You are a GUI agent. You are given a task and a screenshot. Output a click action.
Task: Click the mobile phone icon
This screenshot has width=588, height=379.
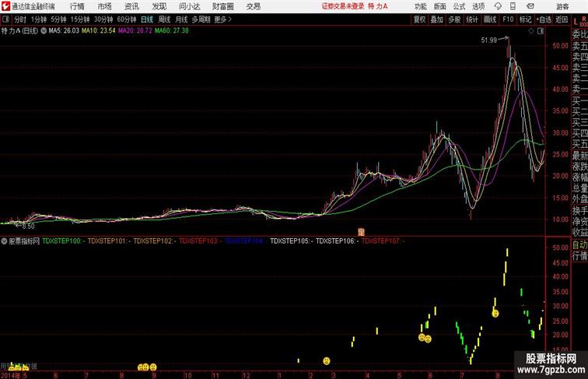click(513, 6)
